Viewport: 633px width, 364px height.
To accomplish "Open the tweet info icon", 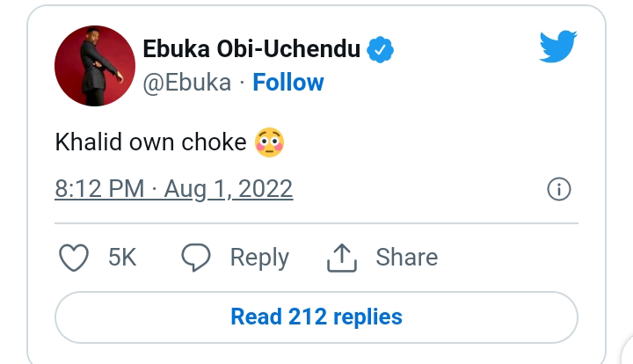I will click(559, 189).
